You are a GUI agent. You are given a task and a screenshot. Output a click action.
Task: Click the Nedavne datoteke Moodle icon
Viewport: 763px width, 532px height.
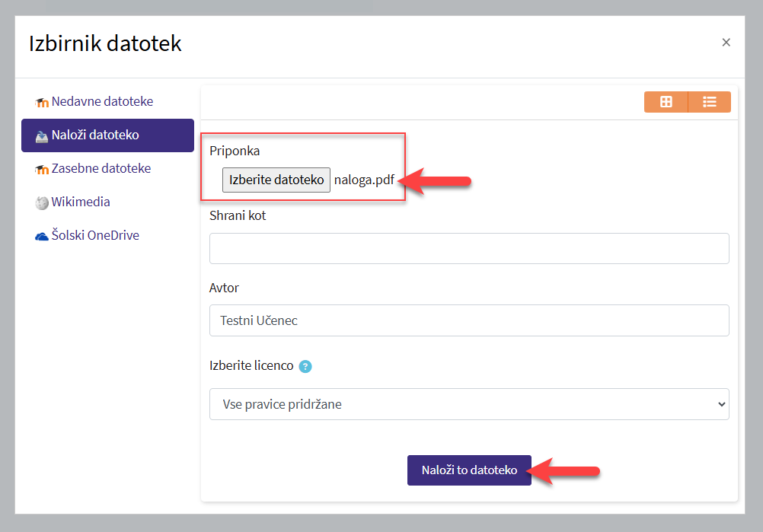click(x=42, y=102)
